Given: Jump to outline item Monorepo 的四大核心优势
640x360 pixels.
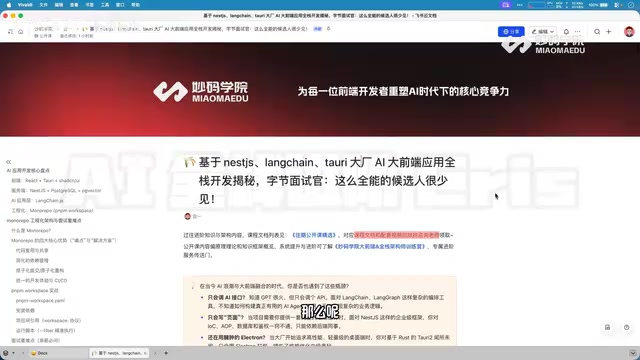Looking at the screenshot, I should (x=64, y=240).
